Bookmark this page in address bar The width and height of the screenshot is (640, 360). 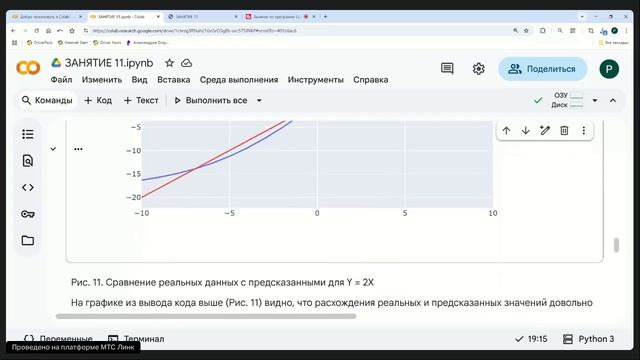click(x=527, y=31)
